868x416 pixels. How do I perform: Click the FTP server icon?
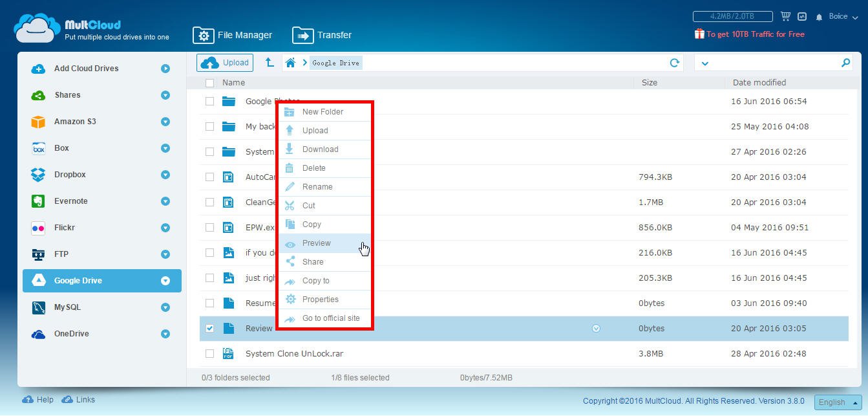click(x=38, y=254)
